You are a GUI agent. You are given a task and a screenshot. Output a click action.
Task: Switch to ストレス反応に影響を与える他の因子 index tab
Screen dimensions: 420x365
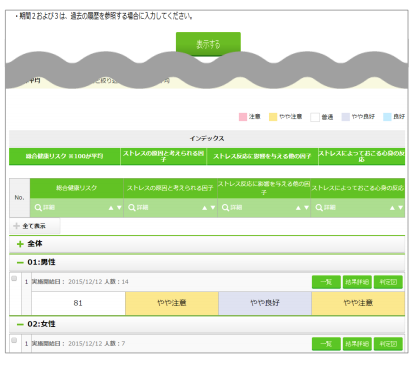click(x=262, y=156)
